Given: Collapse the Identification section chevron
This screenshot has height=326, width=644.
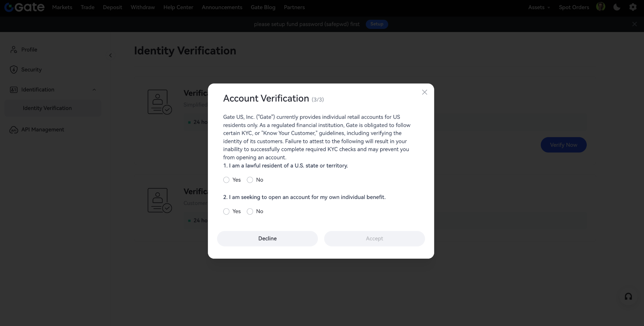Looking at the screenshot, I should pos(94,90).
